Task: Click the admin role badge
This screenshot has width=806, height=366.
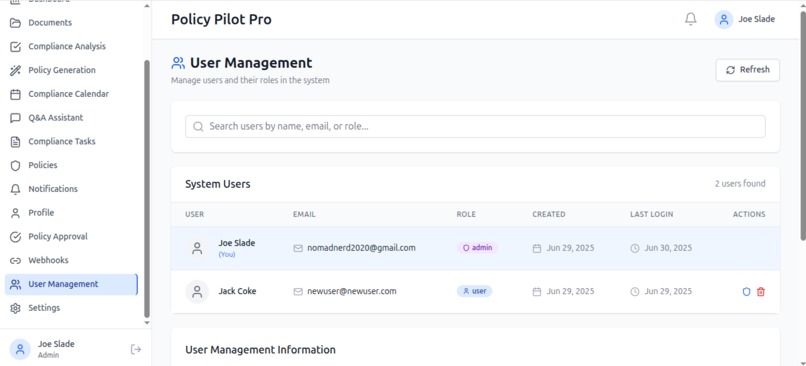Action: pos(478,248)
